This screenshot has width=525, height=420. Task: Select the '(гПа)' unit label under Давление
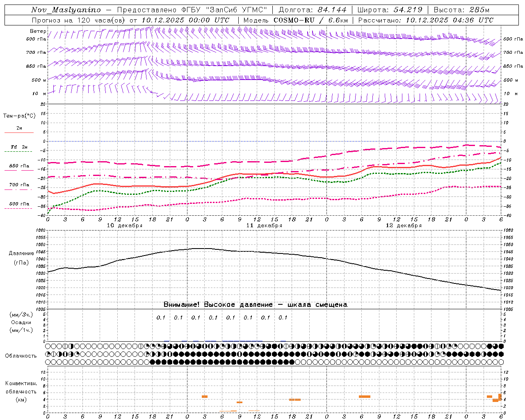21,263
